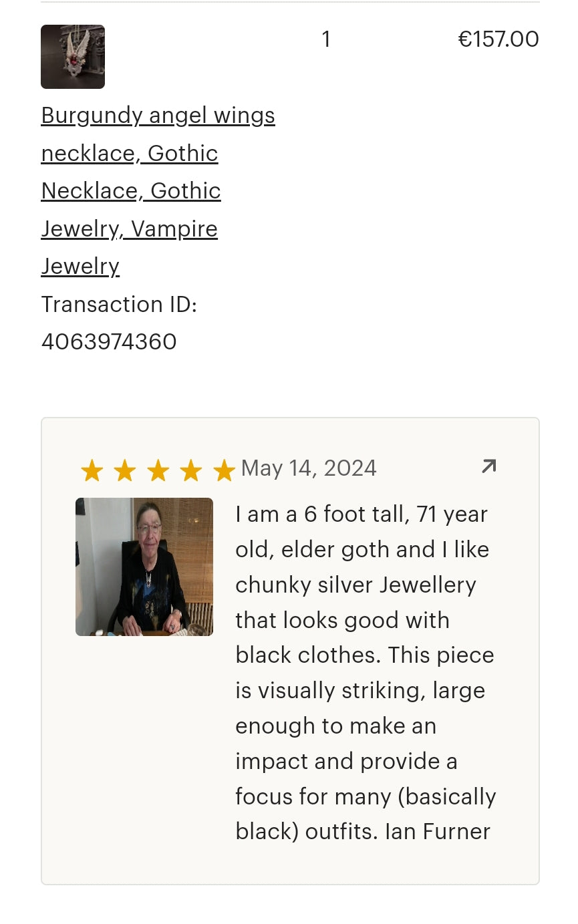Viewport: 578px width, 924px height.
Task: Click the quantity value 1
Action: [326, 39]
